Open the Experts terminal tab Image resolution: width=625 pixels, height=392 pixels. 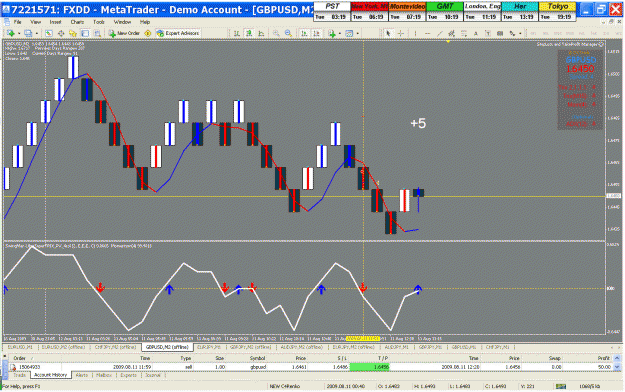click(128, 375)
